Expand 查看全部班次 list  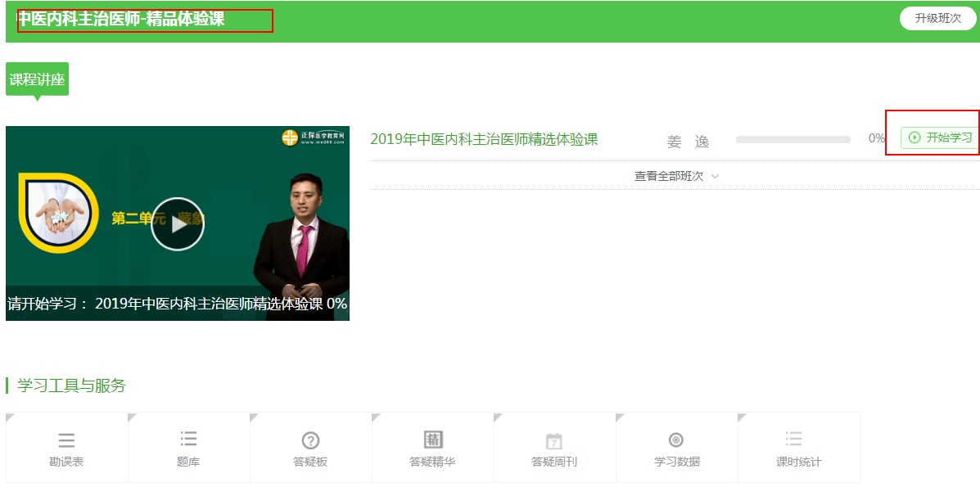coord(668,176)
